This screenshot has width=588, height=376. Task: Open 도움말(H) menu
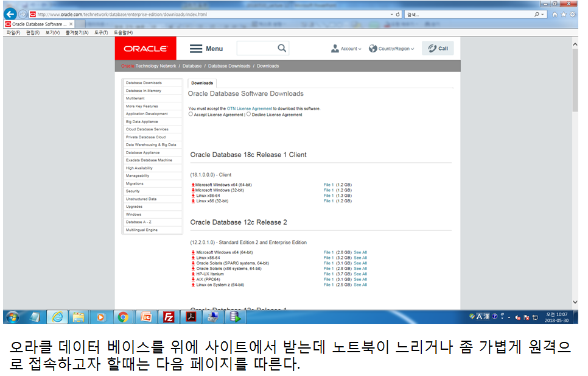point(124,33)
